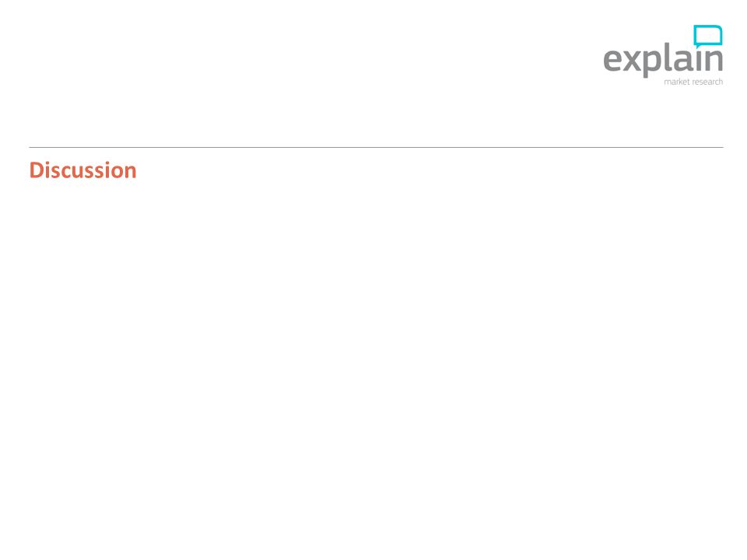Click the last n of Discussion
747x560 pixels.
point(130,173)
